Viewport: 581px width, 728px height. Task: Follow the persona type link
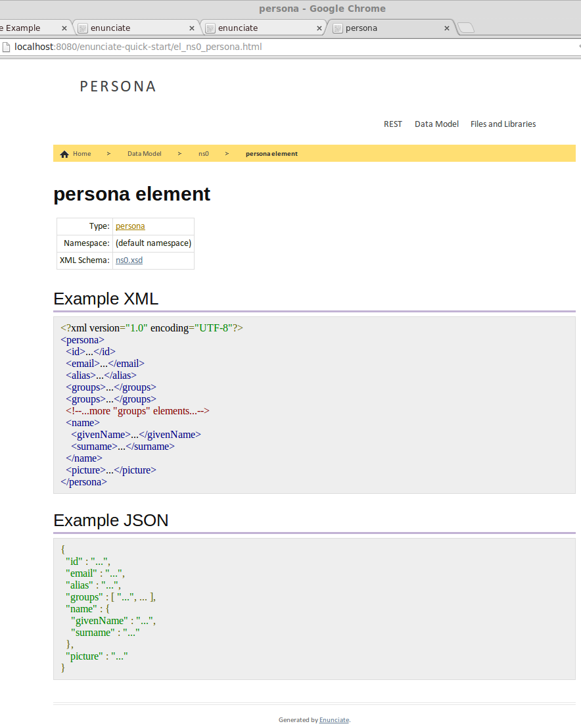[x=130, y=226]
